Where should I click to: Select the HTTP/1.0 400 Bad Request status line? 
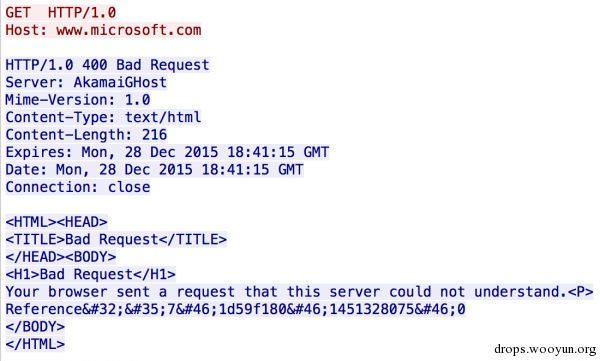coord(108,65)
